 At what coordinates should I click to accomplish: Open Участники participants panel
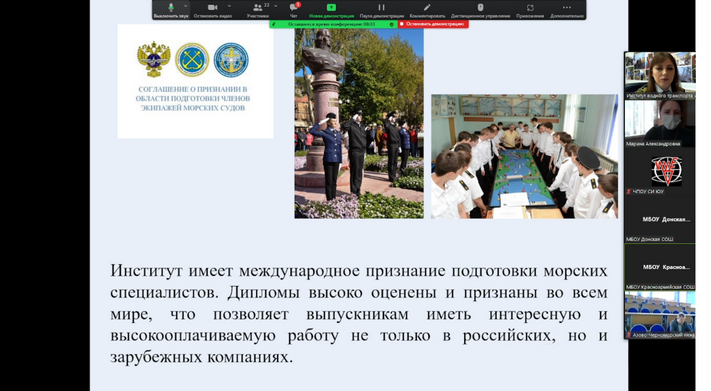click(x=258, y=10)
